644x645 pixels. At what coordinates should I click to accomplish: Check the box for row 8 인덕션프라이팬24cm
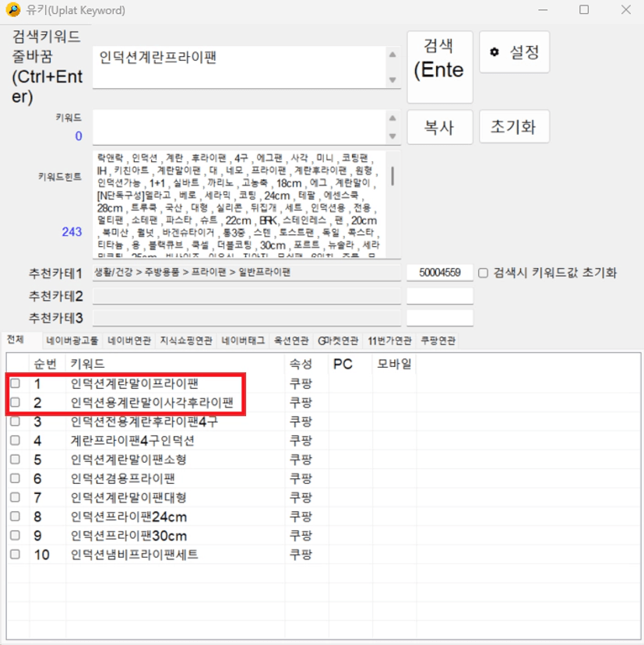point(16,516)
